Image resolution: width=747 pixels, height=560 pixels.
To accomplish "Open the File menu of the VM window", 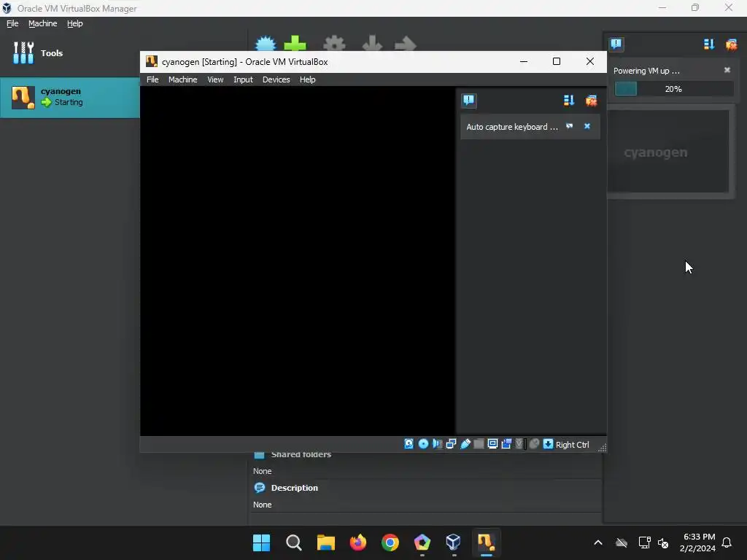I will tap(152, 79).
